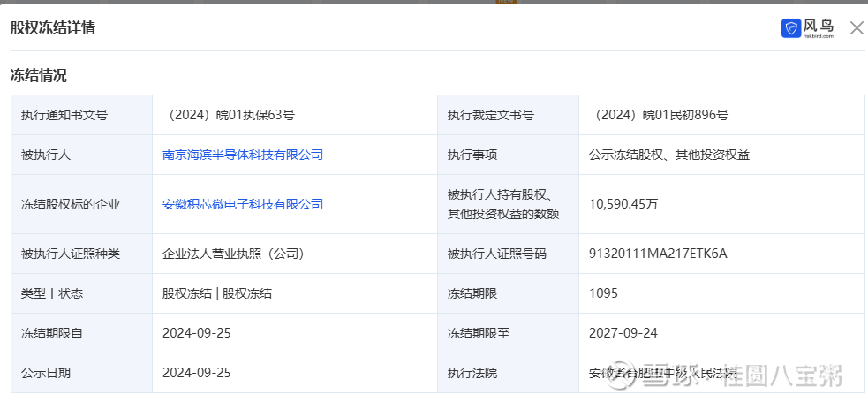The height and width of the screenshot is (402, 868).
Task: Select value 企业法人营业执照（公司）
Action: click(233, 254)
